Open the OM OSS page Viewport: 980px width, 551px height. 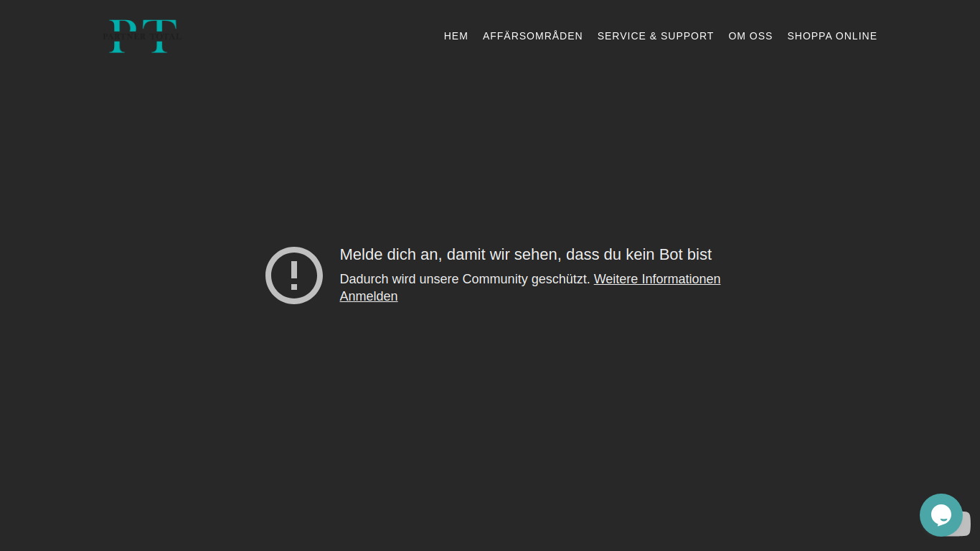(x=750, y=36)
